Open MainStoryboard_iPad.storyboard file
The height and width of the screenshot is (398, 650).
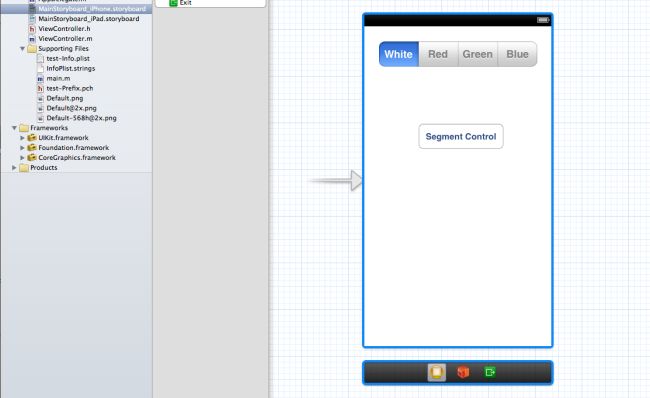coord(89,19)
